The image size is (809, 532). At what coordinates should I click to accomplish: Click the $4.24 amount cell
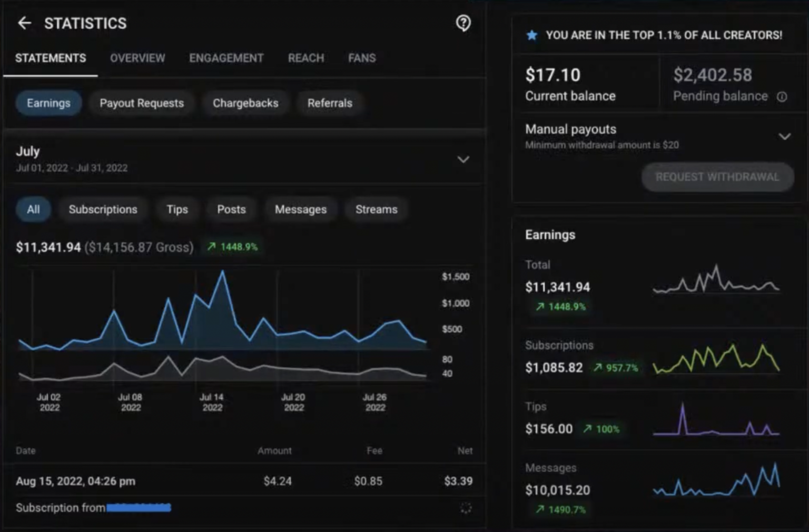278,481
